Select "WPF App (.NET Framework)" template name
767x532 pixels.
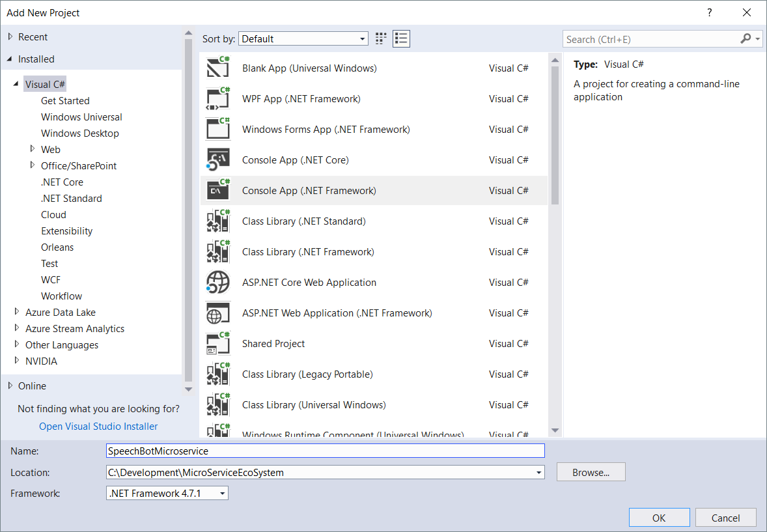301,99
